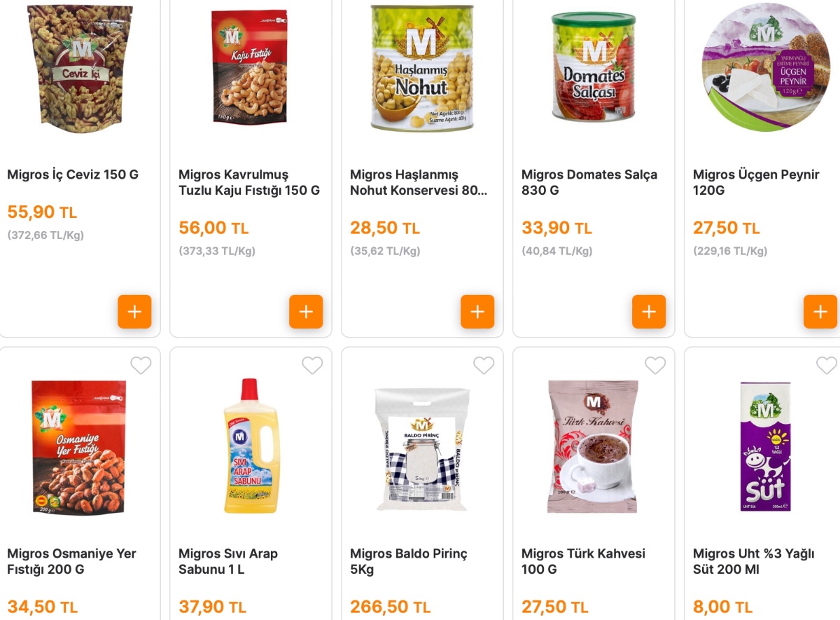Click the plus icon under the chickpea can
Image resolution: width=840 pixels, height=620 pixels.
point(477,312)
